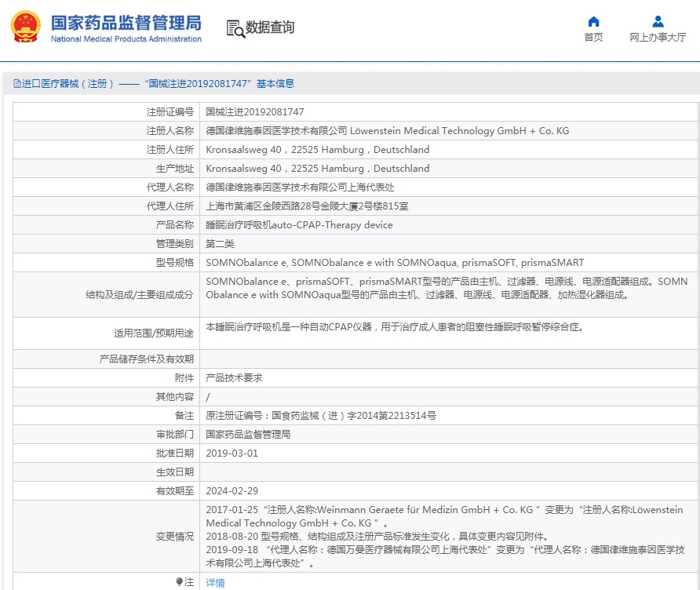Click the 生效日期 row label
Image resolution: width=700 pixels, height=590 pixels.
[175, 472]
